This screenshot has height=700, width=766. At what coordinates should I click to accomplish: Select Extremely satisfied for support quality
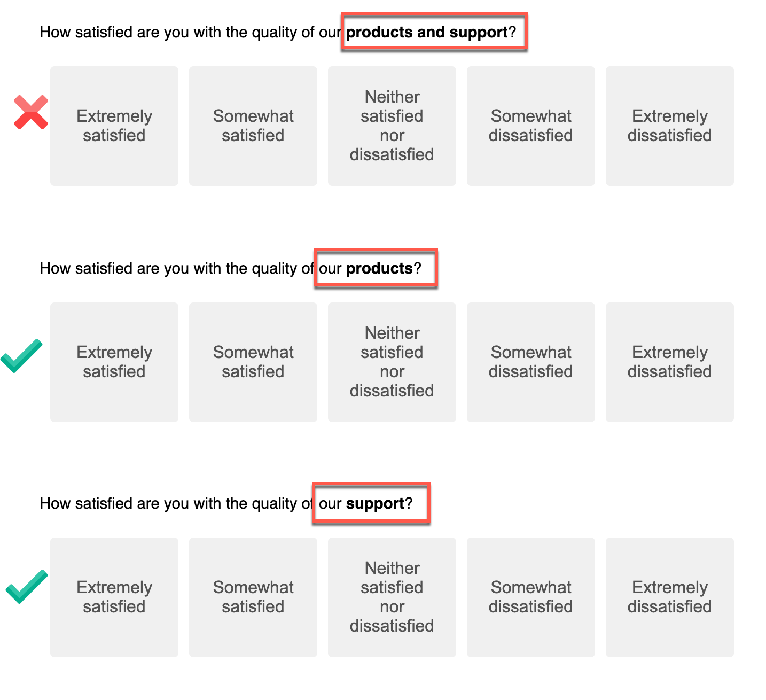(114, 597)
